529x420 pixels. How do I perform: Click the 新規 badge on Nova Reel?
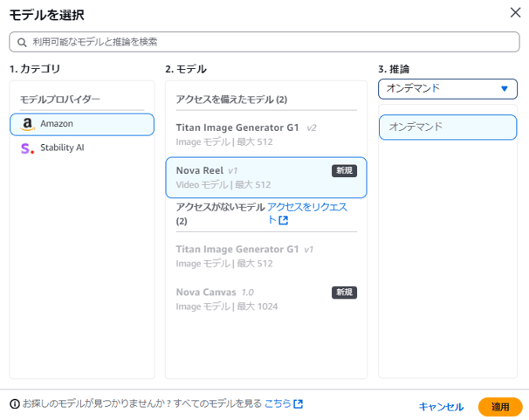[344, 170]
